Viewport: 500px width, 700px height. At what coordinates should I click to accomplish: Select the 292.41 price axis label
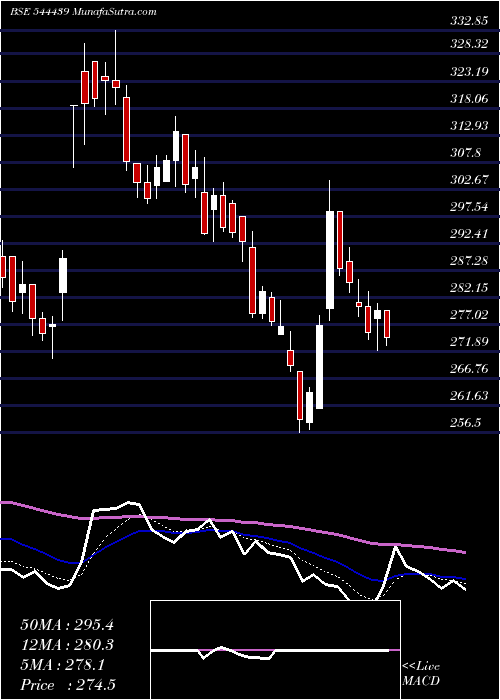pyautogui.click(x=468, y=234)
